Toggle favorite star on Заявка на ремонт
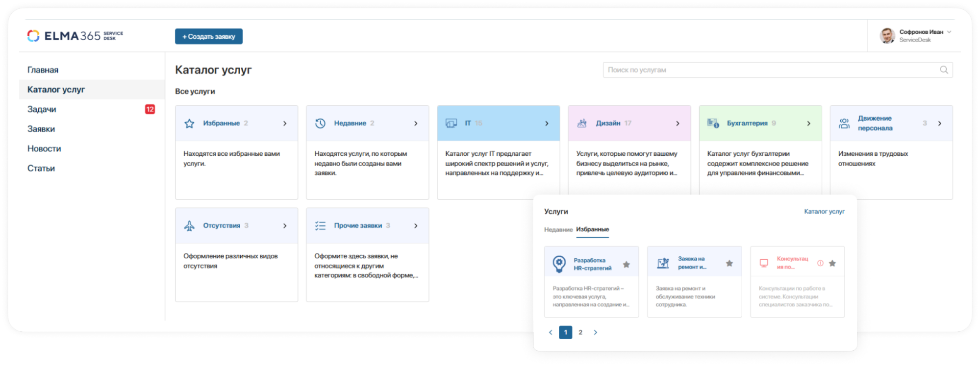Screen dimensions: 980x367 729,264
